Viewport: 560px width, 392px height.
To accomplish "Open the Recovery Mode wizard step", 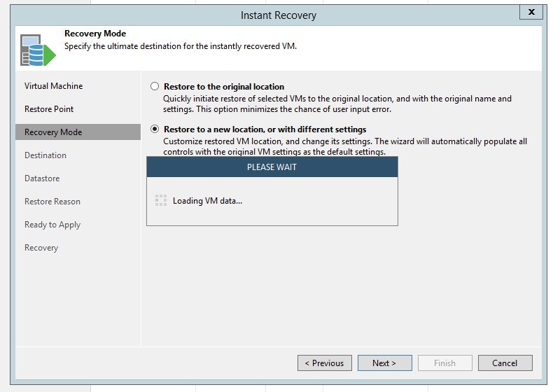I will (78, 132).
